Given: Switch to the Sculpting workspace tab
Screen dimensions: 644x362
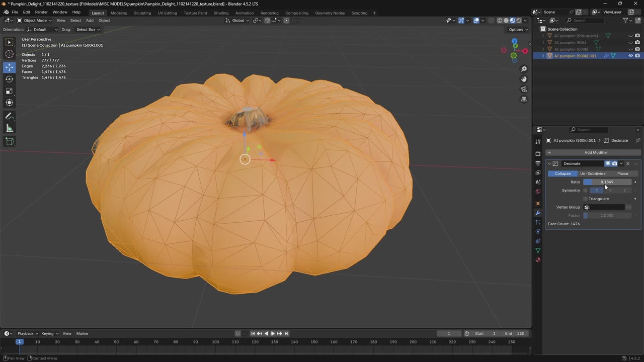Looking at the screenshot, I should point(142,13).
